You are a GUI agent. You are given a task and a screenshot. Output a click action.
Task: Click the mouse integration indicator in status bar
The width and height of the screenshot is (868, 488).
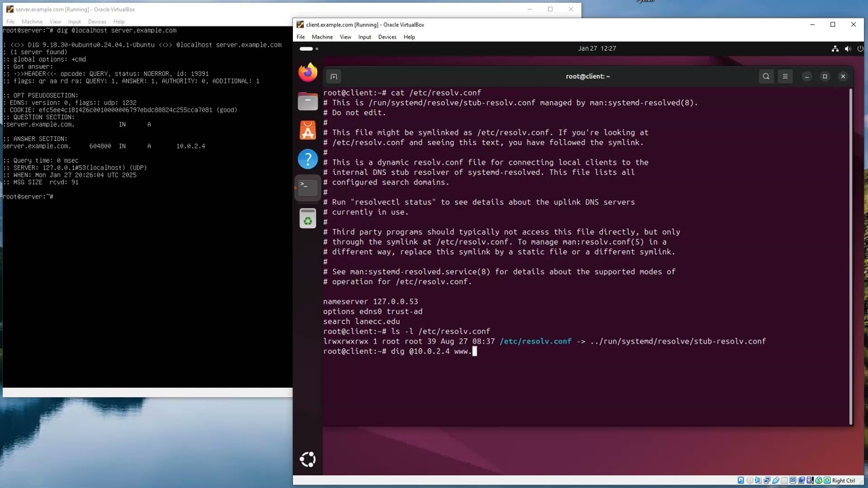[818, 481]
